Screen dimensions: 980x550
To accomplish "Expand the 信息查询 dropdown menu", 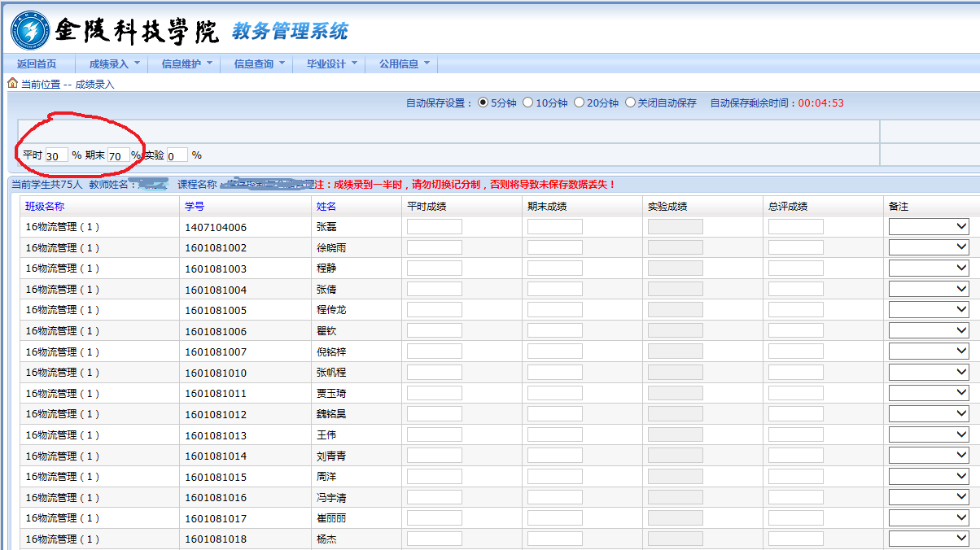I will (259, 64).
